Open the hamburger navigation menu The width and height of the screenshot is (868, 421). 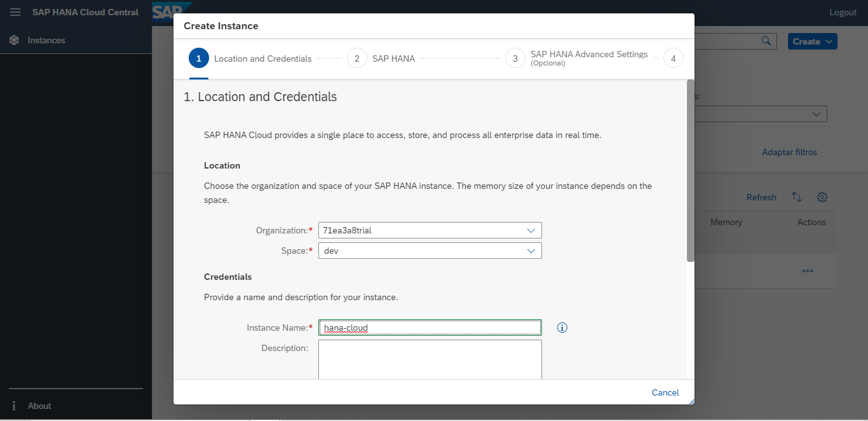click(x=15, y=12)
